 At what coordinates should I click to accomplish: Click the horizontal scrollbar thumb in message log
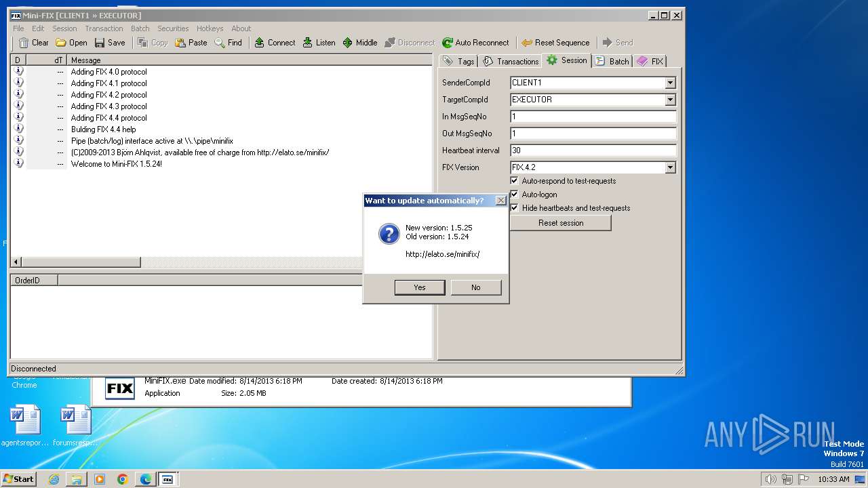81,262
